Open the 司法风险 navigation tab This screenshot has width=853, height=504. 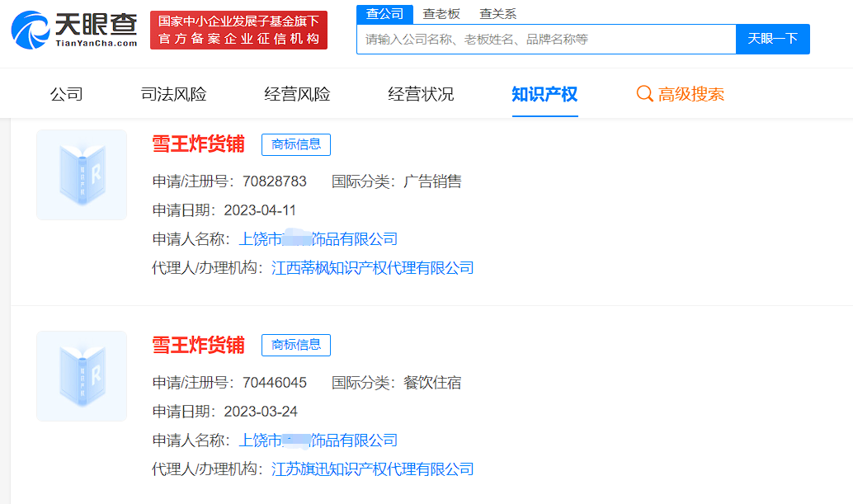(x=173, y=94)
